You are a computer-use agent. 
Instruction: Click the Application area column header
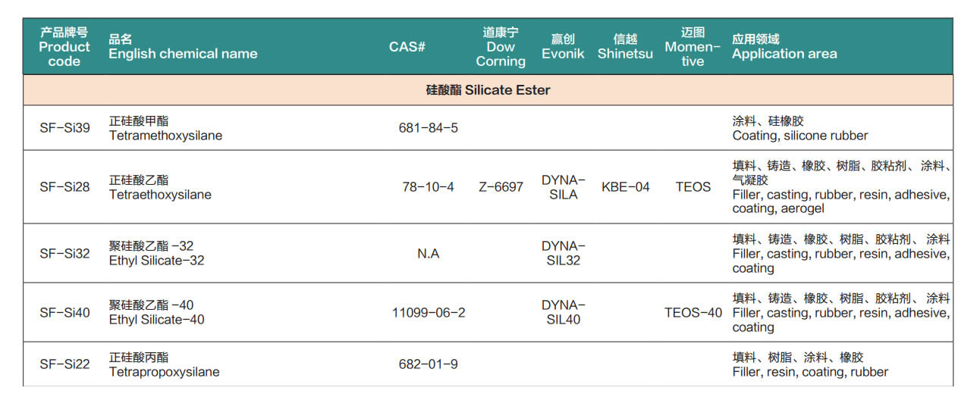(784, 47)
